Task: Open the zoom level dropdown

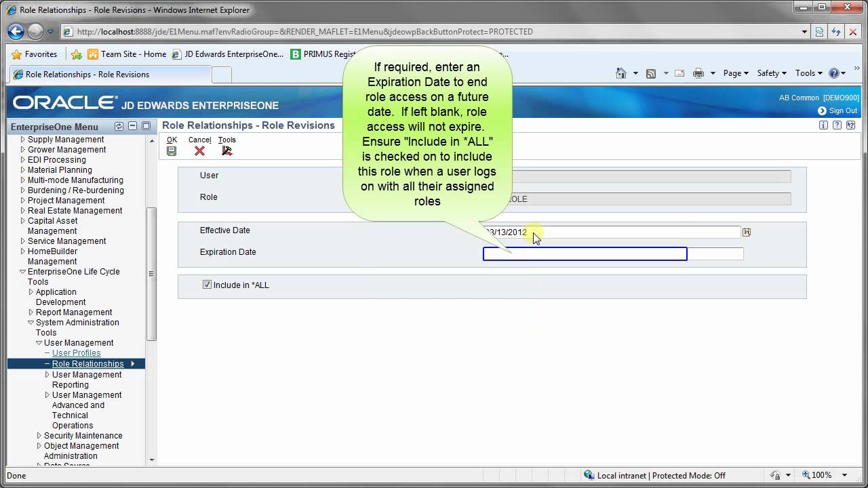Action: pyautogui.click(x=845, y=475)
